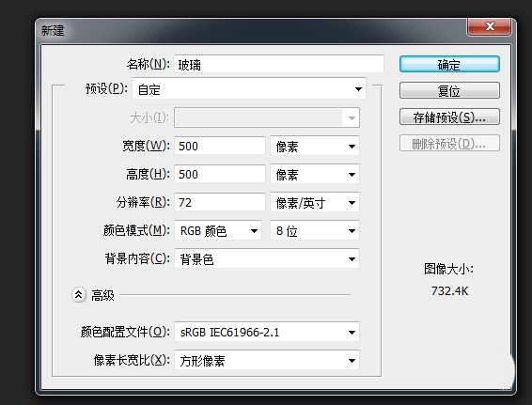The width and height of the screenshot is (532, 405).
Task: Open the 像素/英寸 resolution unit dropdown
Action: (315, 203)
